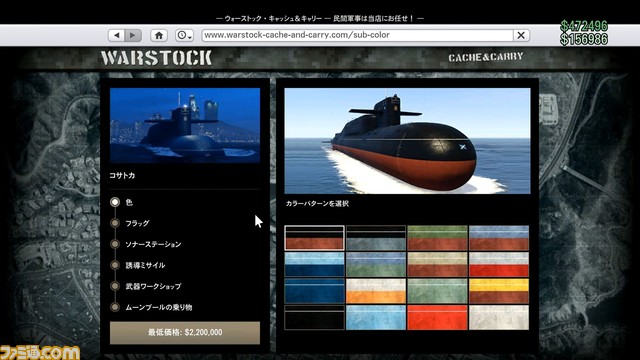
Task: Select the ソナーステーション radio option
Action: click(115, 244)
